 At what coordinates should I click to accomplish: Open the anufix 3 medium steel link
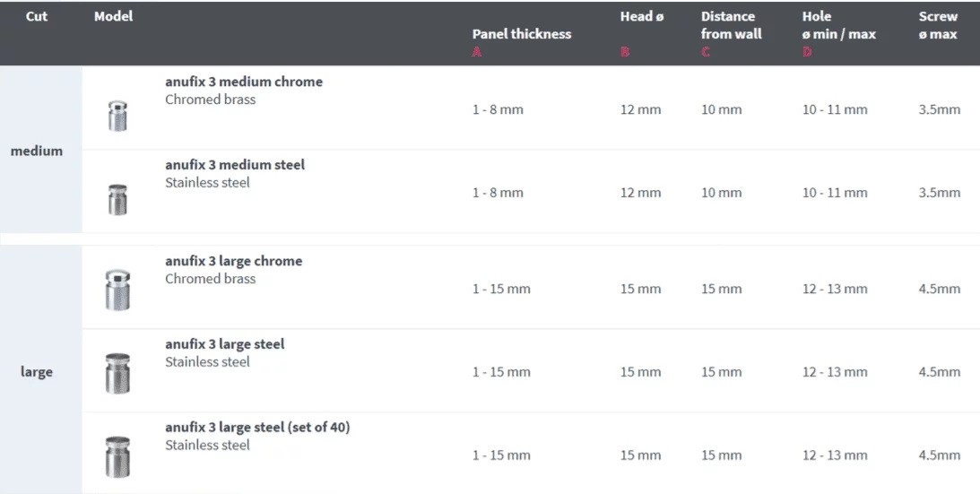(234, 165)
